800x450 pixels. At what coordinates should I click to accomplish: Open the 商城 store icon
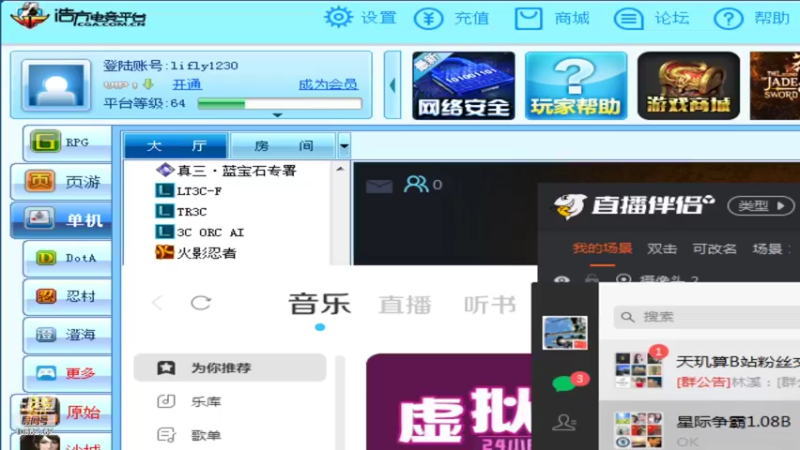pos(528,19)
